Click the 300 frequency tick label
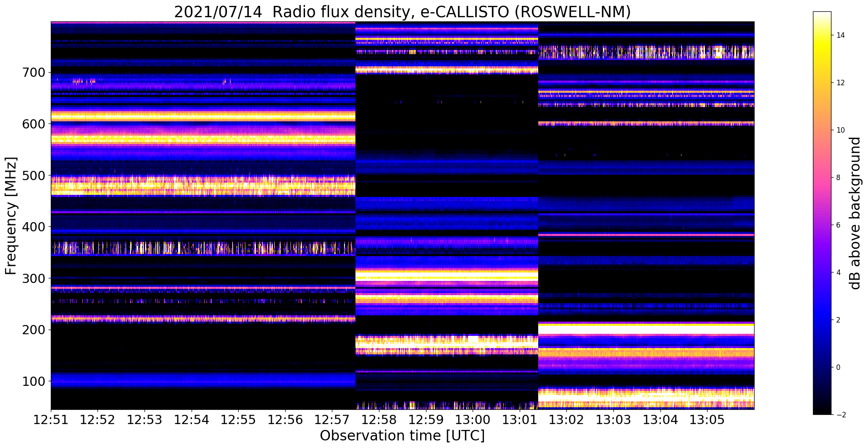This screenshot has width=868, height=448. point(34,278)
